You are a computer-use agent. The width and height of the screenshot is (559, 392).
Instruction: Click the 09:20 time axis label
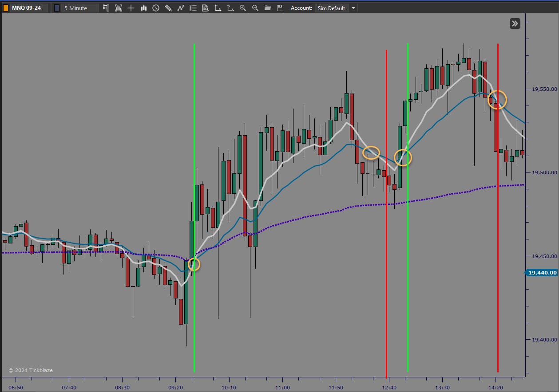(x=176, y=387)
